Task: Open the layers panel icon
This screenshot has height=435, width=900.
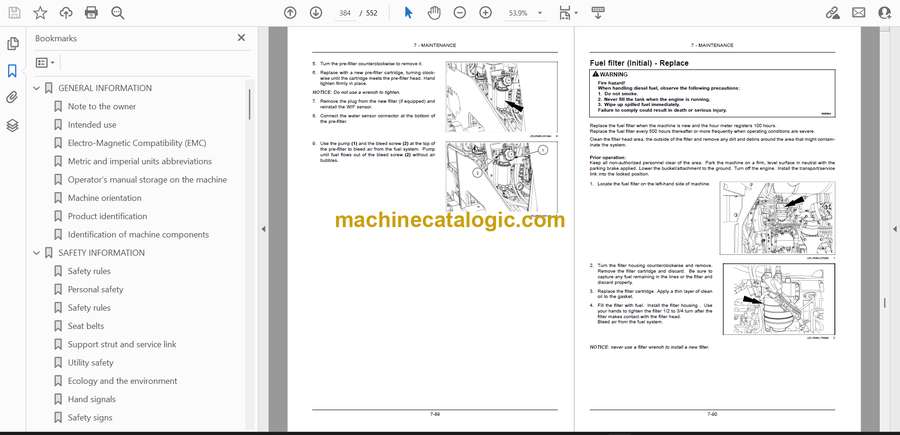Action: pyautogui.click(x=13, y=125)
